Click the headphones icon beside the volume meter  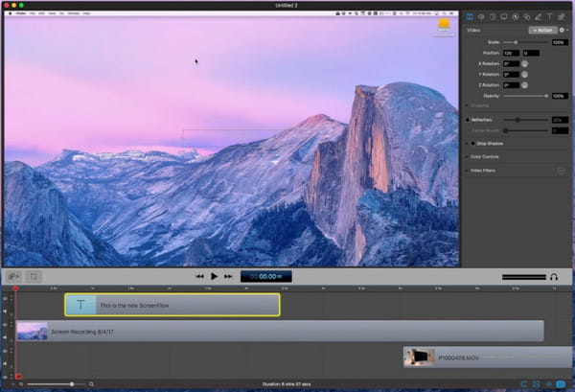554,277
